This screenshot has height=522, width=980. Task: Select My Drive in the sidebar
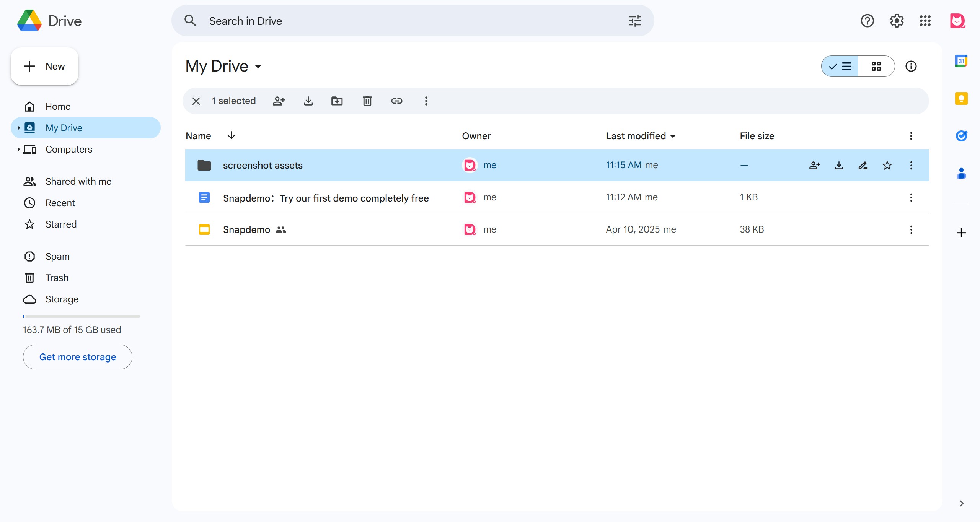tap(86, 128)
